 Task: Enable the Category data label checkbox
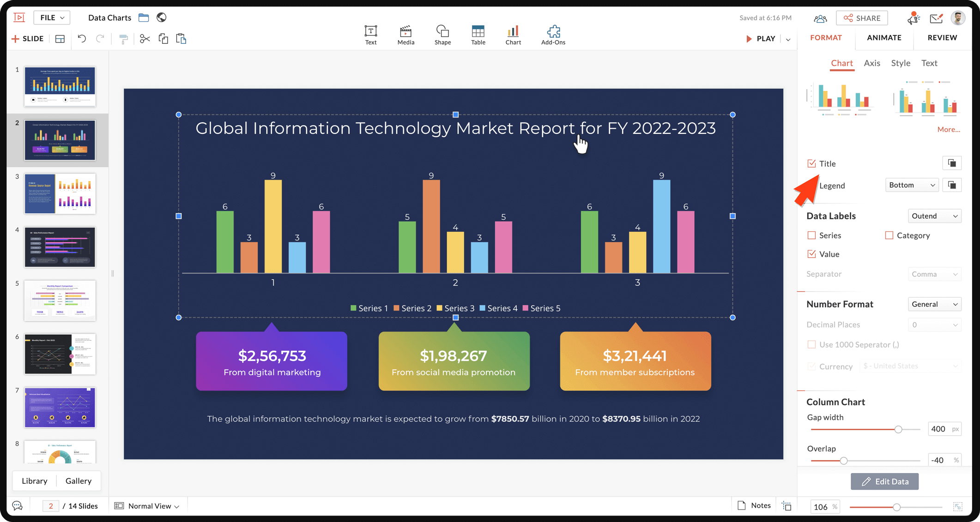[x=889, y=235]
